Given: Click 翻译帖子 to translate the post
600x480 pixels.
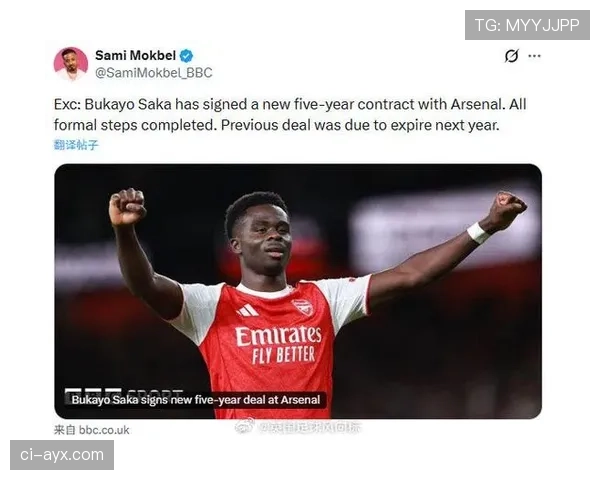Looking at the screenshot, I should click(x=76, y=145).
